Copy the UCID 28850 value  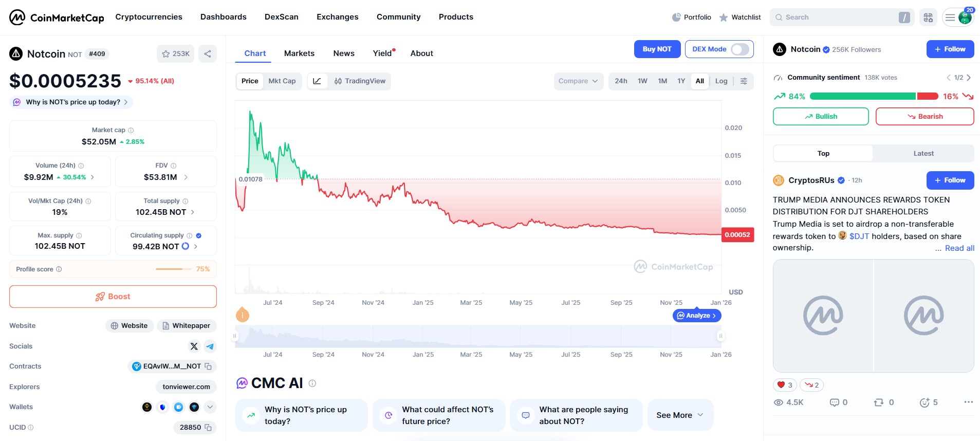(208, 428)
